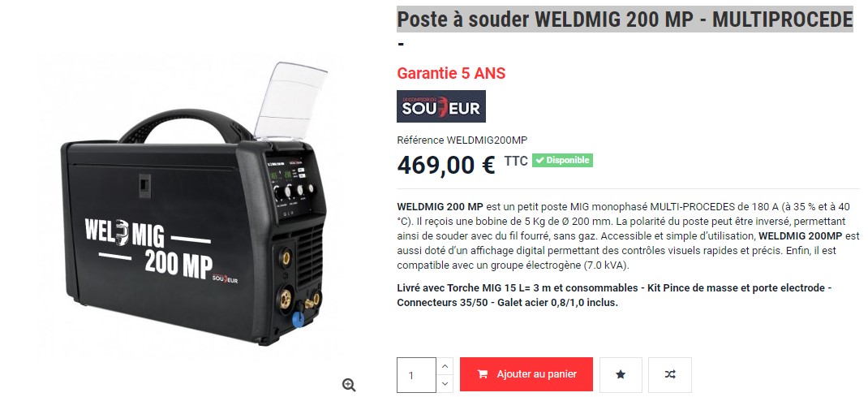Click the Disponible availability badge
Viewport: 868px width, 397px height.
562,160
